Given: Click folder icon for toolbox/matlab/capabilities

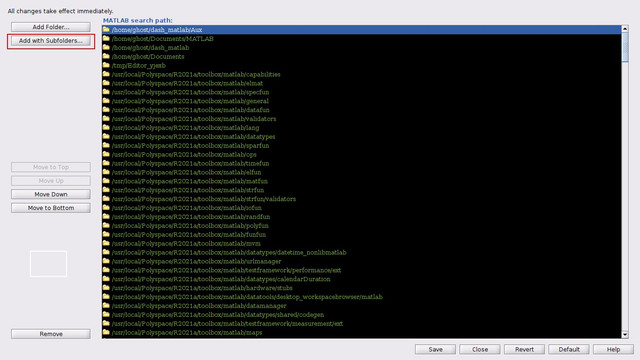Looking at the screenshot, I should [107, 74].
